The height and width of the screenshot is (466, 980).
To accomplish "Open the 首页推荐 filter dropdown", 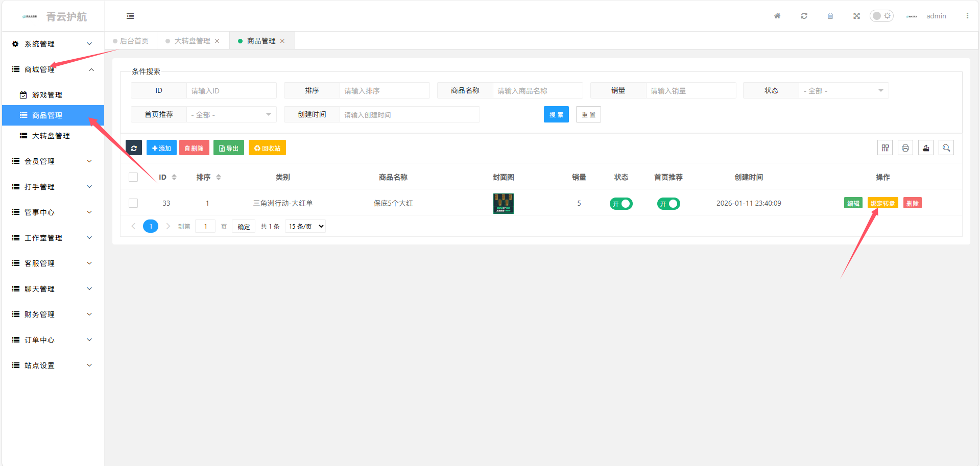I will pyautogui.click(x=231, y=115).
